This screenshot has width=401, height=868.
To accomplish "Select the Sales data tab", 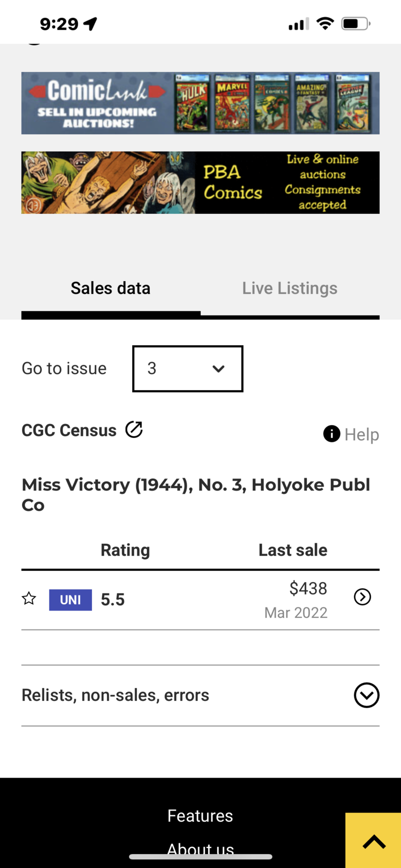I will (111, 288).
